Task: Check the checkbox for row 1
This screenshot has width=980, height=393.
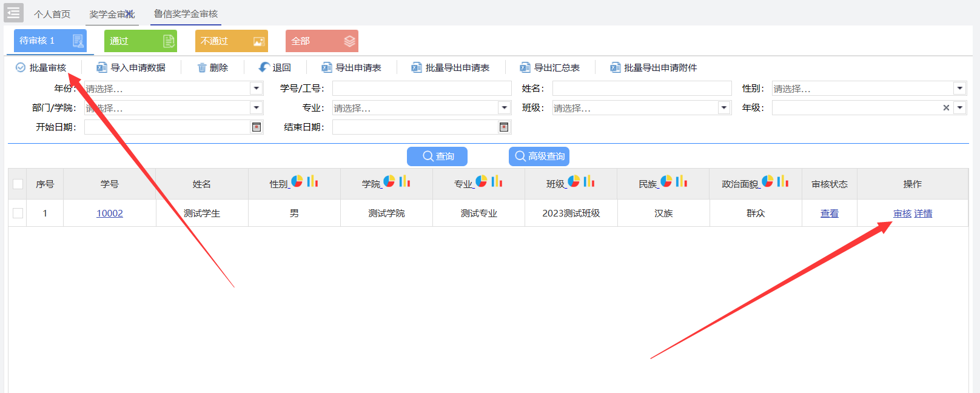Action: coord(18,213)
